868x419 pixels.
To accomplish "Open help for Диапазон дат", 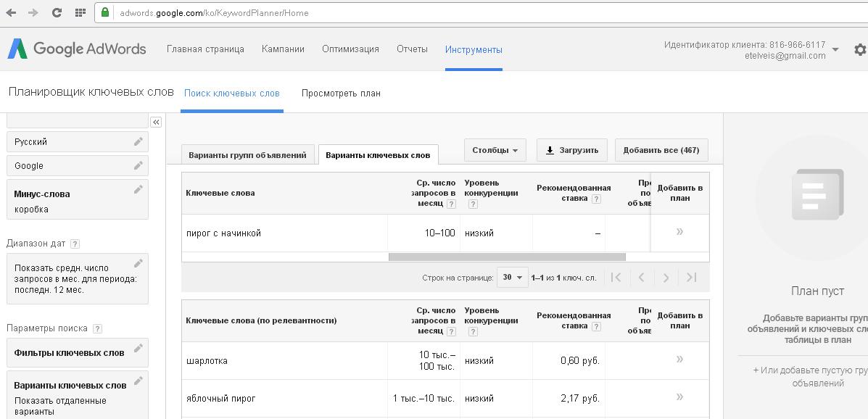I will coord(75,244).
